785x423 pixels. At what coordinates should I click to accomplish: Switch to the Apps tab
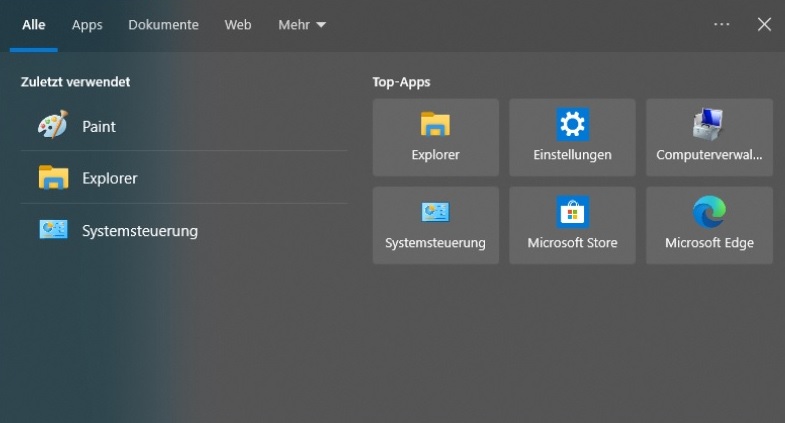point(87,25)
